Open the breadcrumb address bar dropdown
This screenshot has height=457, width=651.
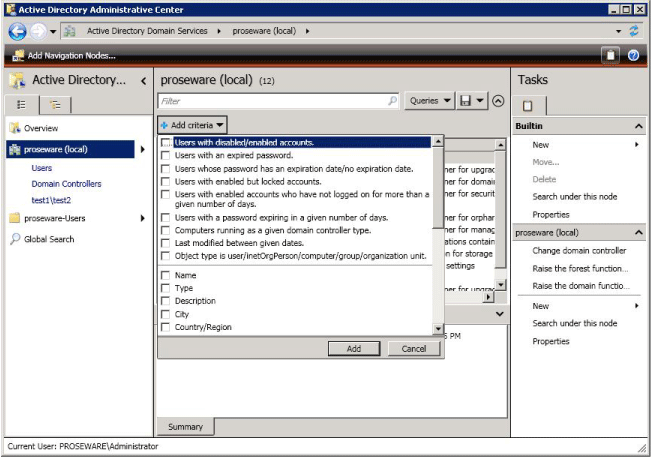pos(618,31)
